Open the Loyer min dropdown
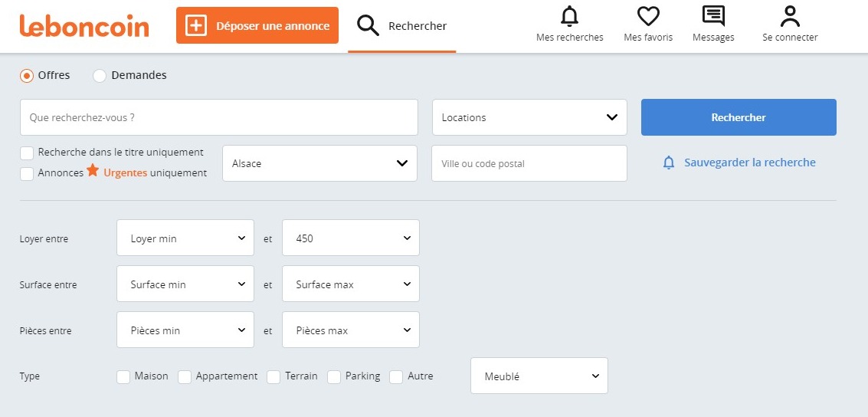 click(x=185, y=238)
